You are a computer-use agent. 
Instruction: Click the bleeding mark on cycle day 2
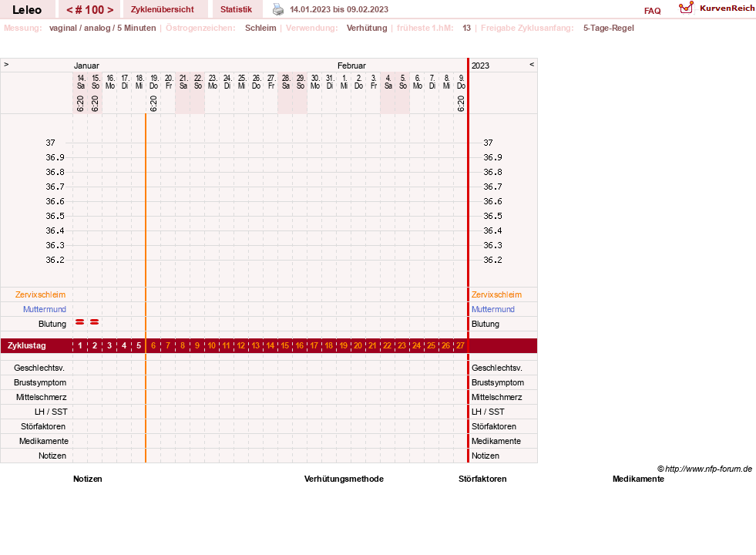click(95, 321)
